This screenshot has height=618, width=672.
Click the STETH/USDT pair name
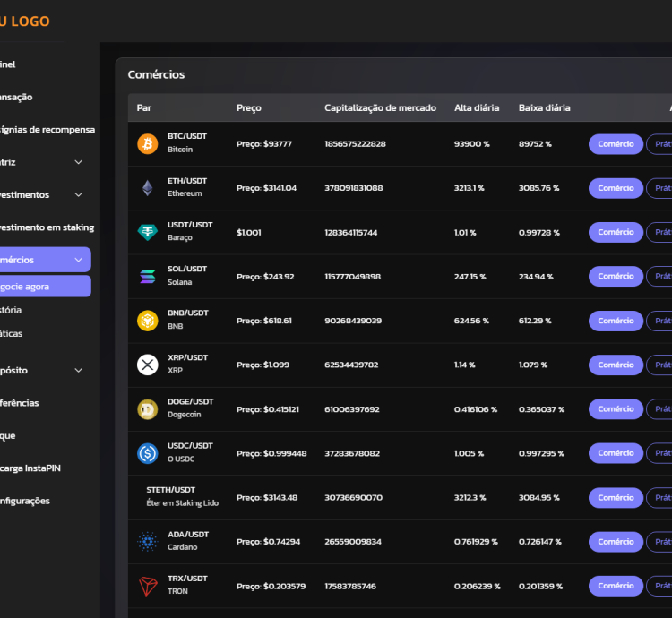click(x=170, y=490)
